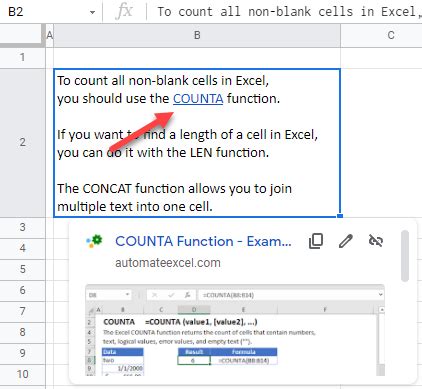The width and height of the screenshot is (422, 389).
Task: Select row 6 header
Action: click(x=22, y=290)
